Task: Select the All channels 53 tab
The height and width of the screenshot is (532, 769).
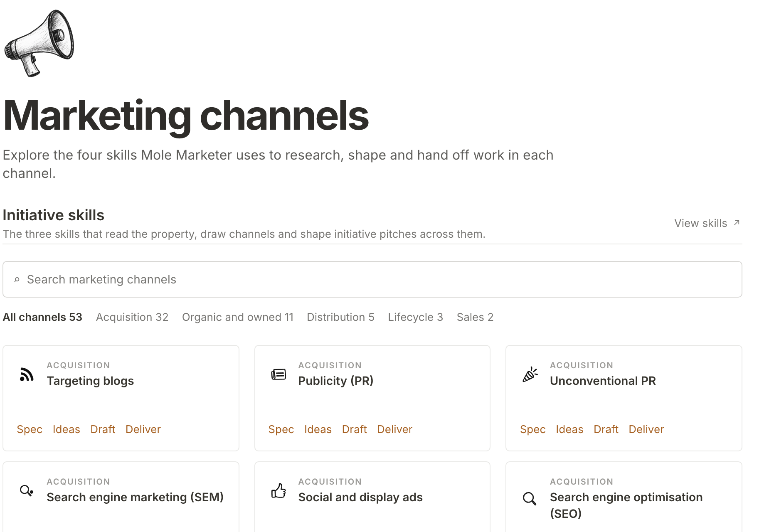Action: pos(42,317)
